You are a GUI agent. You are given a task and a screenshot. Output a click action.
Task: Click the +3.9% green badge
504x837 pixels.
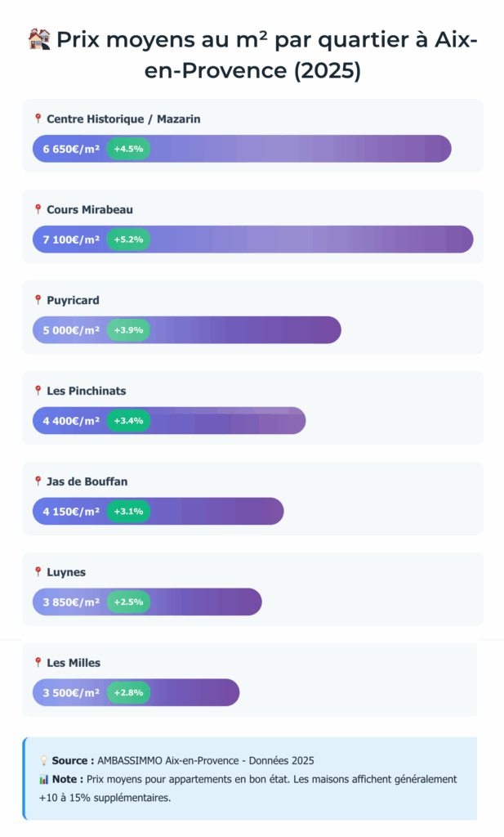point(128,330)
